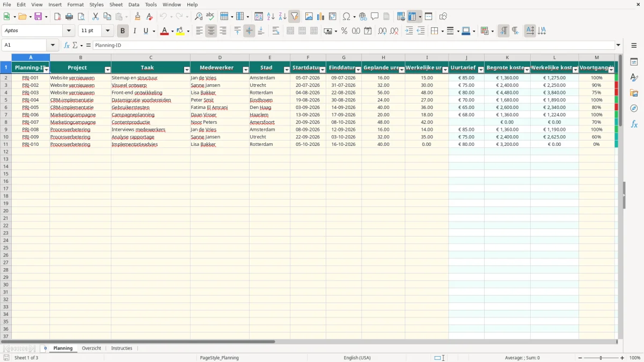Screen dimensions: 644x362
Task: Open the Sort dialog icon
Action: (x=259, y=17)
